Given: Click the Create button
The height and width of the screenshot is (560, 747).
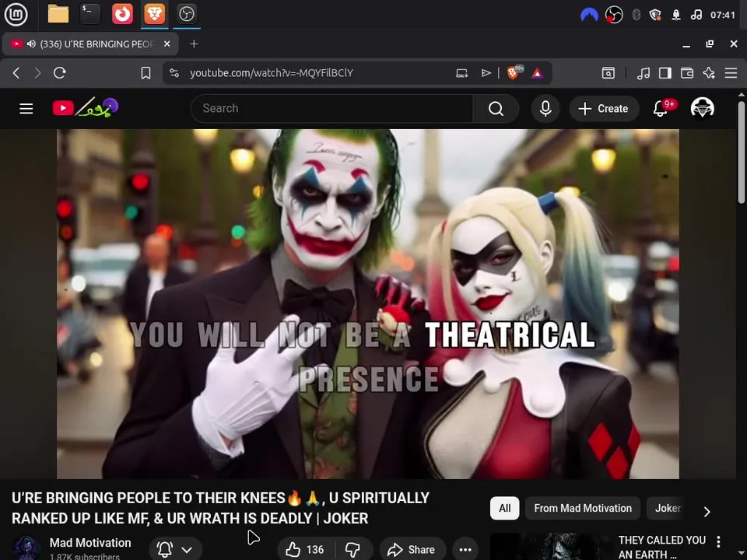Looking at the screenshot, I should [x=604, y=109].
